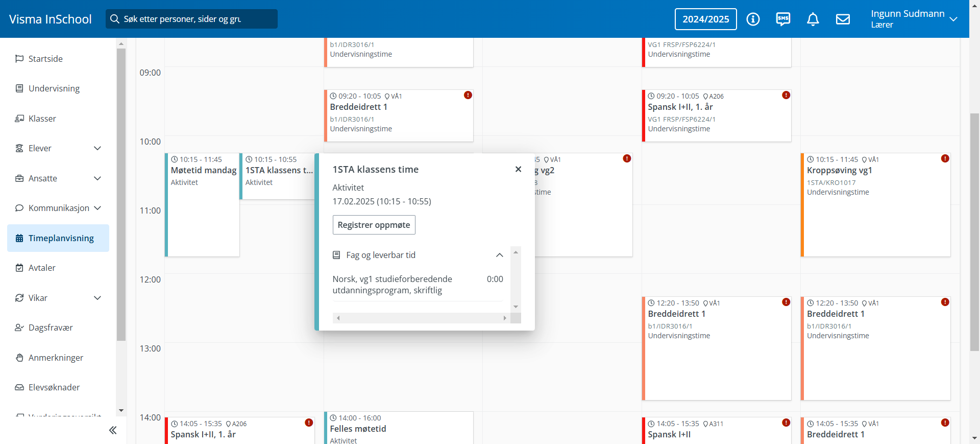The width and height of the screenshot is (980, 444).
Task: Click the Registrer oppmøte button
Action: pos(374,225)
